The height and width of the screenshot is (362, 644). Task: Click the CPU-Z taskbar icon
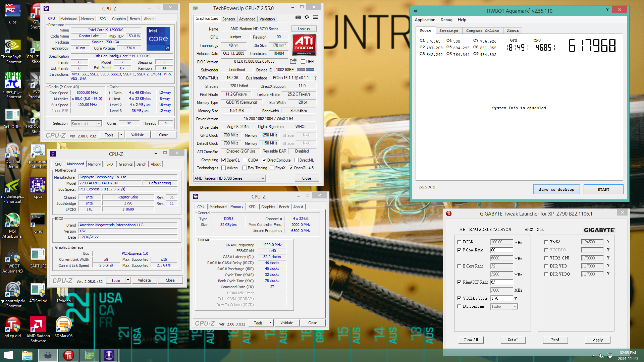[109, 355]
